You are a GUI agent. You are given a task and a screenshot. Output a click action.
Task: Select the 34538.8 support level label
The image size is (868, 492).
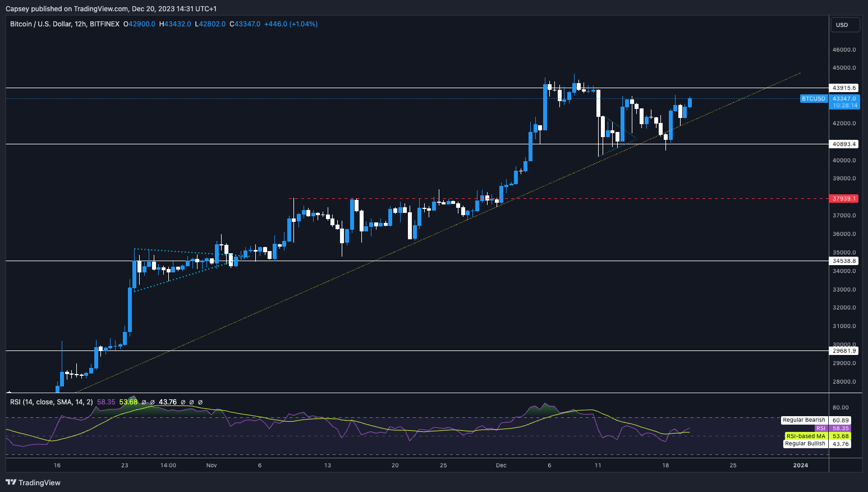[844, 261]
